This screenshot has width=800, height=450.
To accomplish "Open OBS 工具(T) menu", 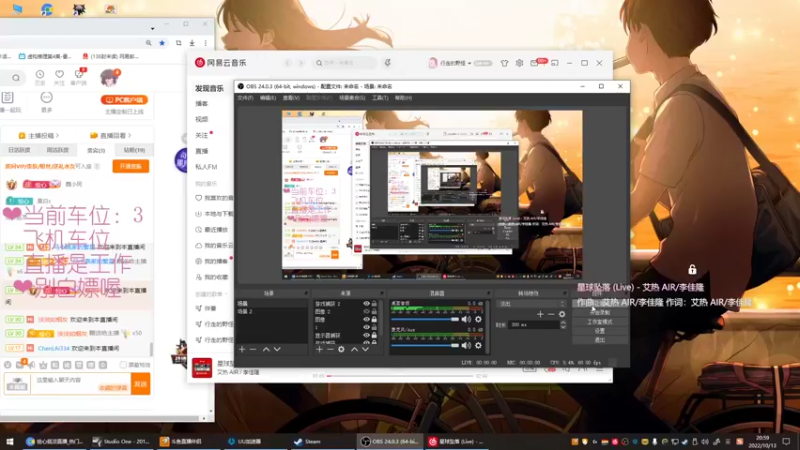I will [x=380, y=98].
